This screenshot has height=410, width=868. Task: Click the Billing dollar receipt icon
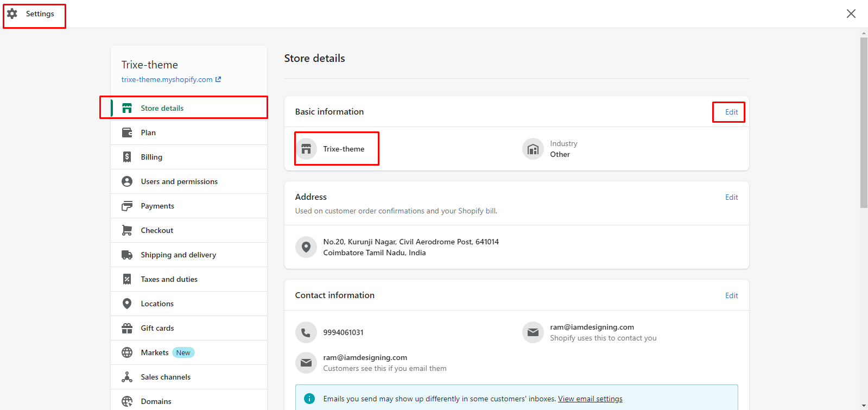click(x=127, y=157)
